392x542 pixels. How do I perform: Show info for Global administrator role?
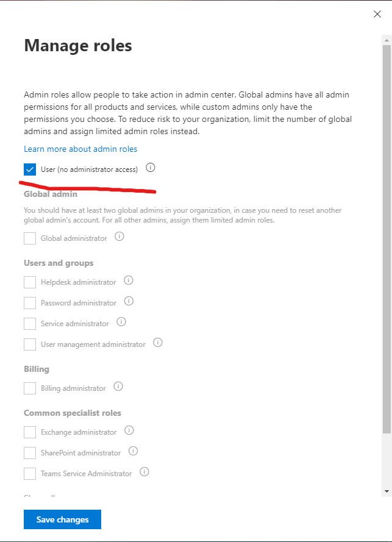tap(119, 237)
